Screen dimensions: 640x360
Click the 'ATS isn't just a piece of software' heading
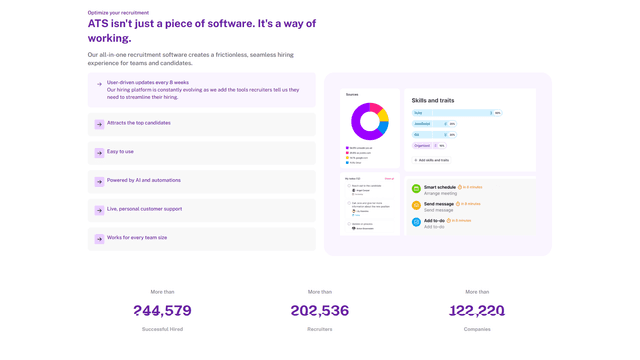(x=202, y=31)
